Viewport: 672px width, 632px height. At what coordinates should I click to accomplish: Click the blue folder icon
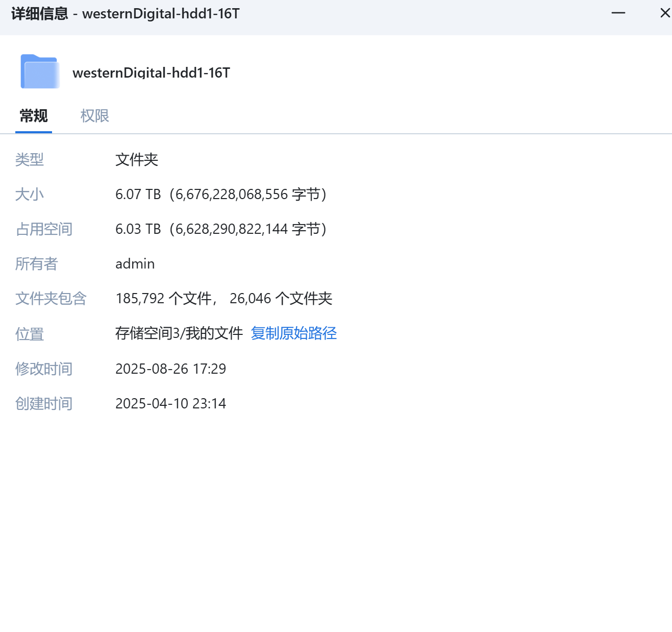[40, 71]
